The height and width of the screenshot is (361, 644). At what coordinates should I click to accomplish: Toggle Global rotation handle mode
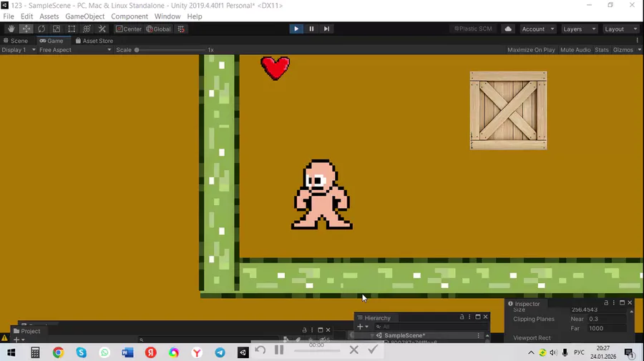coord(159,29)
